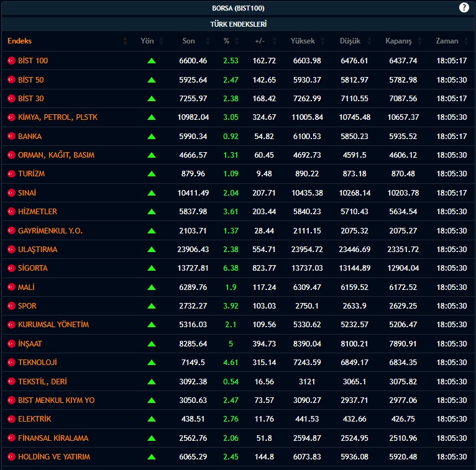Sort table by Zaman column header
The image size is (476, 470).
click(x=447, y=41)
